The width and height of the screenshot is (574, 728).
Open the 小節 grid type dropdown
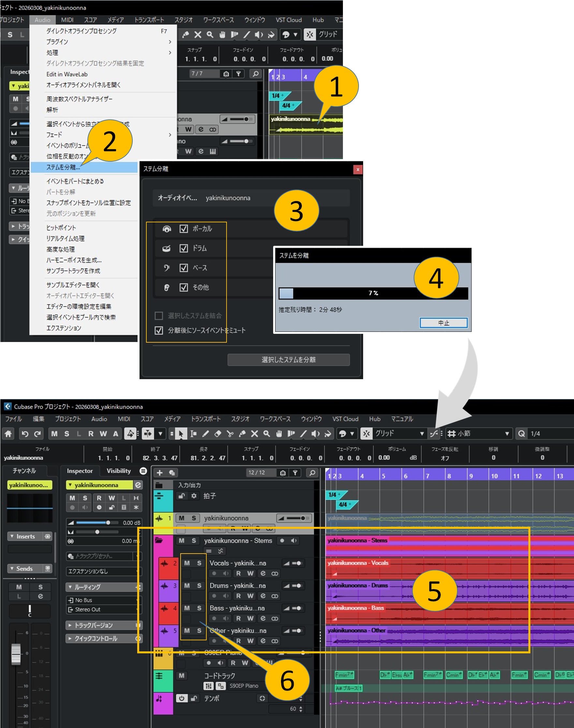click(507, 434)
